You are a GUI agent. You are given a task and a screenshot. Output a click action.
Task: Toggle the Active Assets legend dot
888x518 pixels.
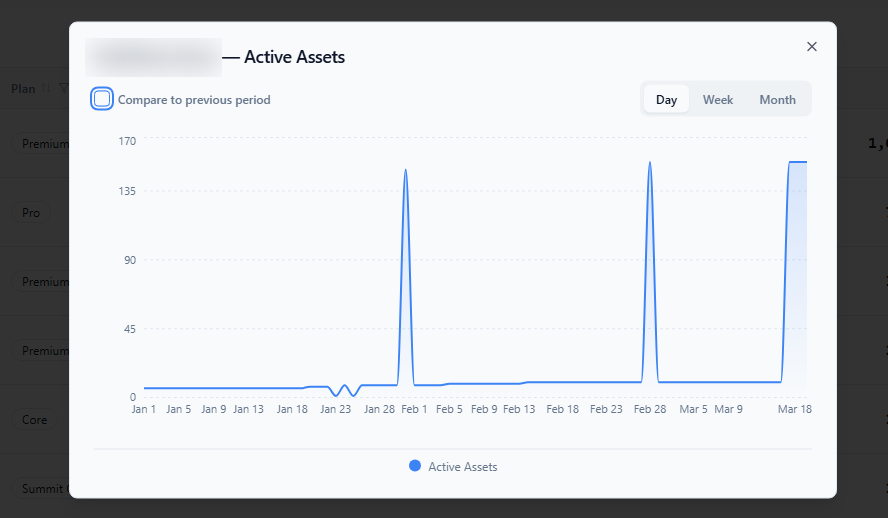(415, 466)
